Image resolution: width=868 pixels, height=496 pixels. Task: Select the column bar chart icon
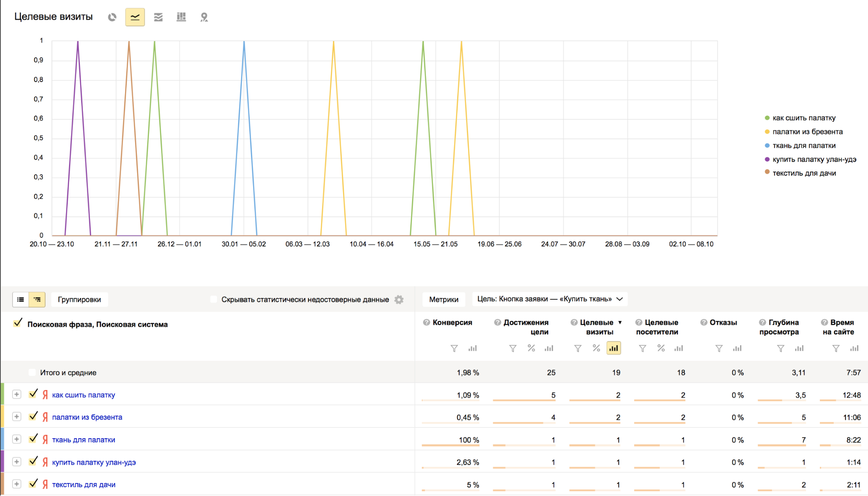(x=181, y=17)
